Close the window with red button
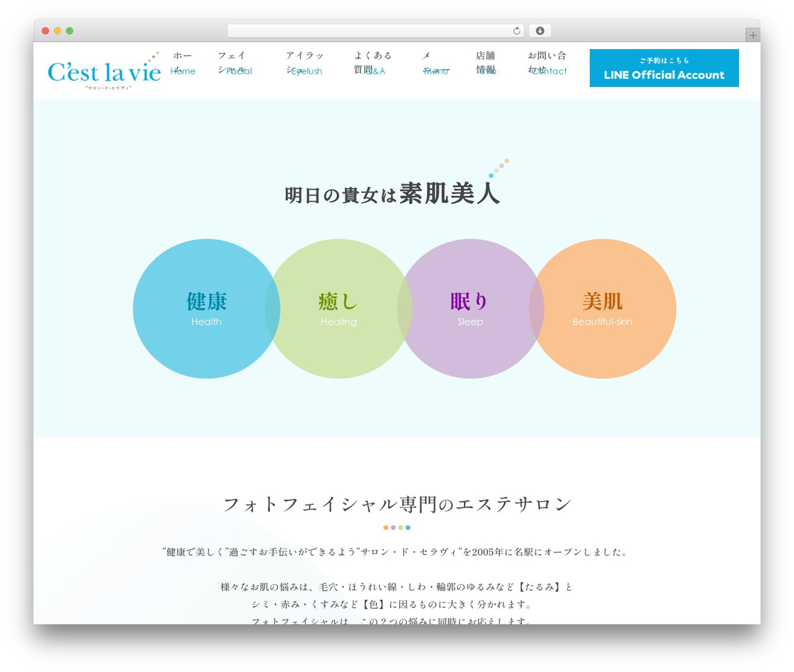Screen dimensions: 794x672 pyautogui.click(x=45, y=31)
